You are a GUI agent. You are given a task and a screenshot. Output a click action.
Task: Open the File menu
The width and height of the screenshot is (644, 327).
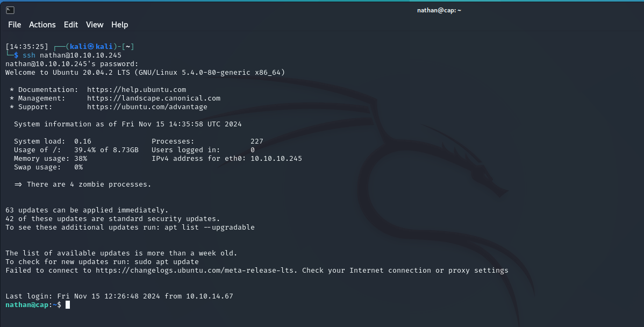point(14,25)
